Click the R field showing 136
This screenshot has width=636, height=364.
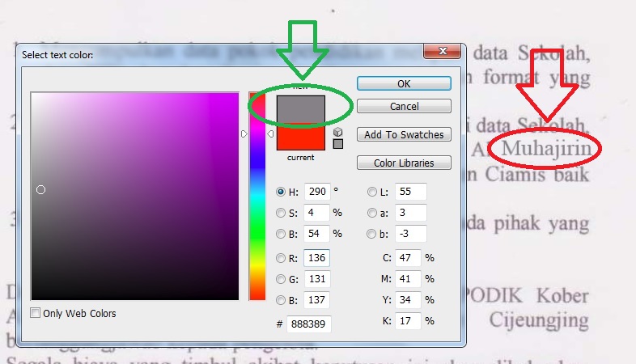click(316, 258)
